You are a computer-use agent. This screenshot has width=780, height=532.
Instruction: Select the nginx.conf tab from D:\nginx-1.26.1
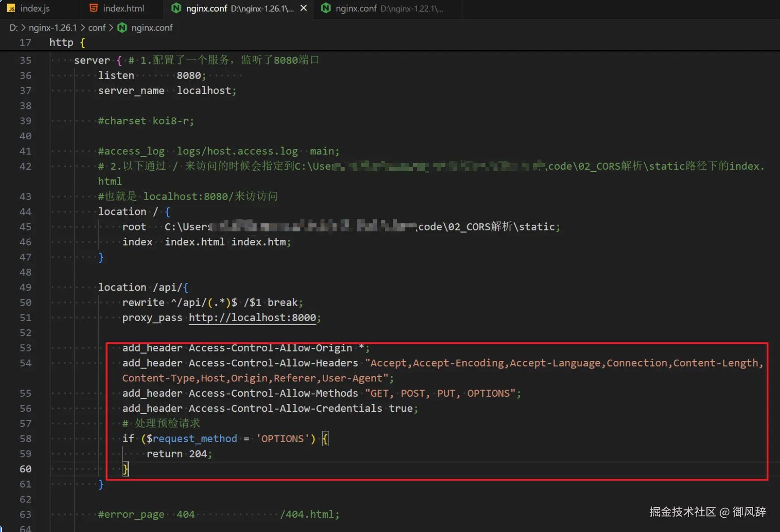[x=240, y=8]
